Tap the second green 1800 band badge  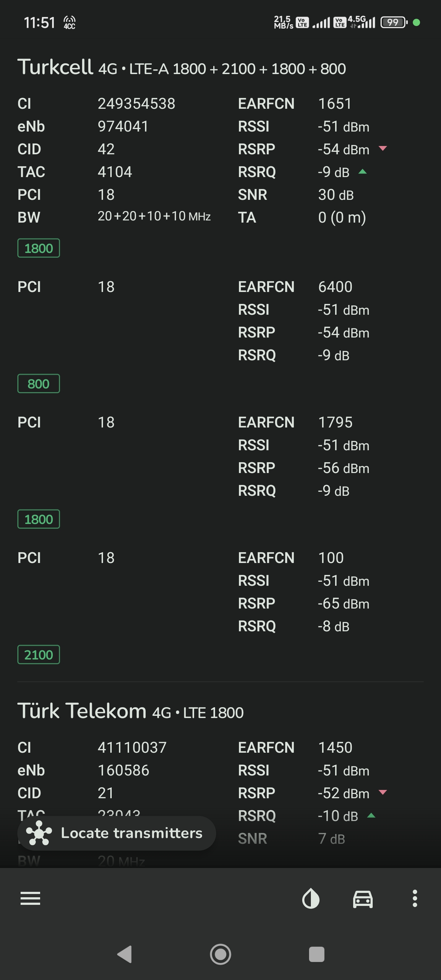pyautogui.click(x=38, y=519)
